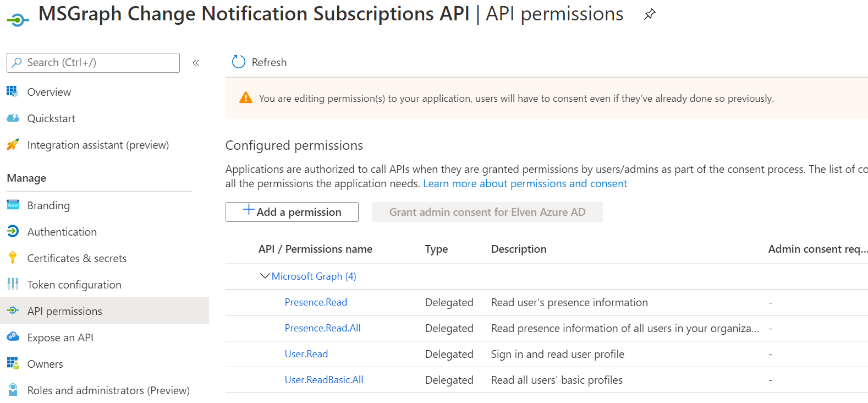
Task: Select API permissions in the sidebar
Action: (x=105, y=311)
